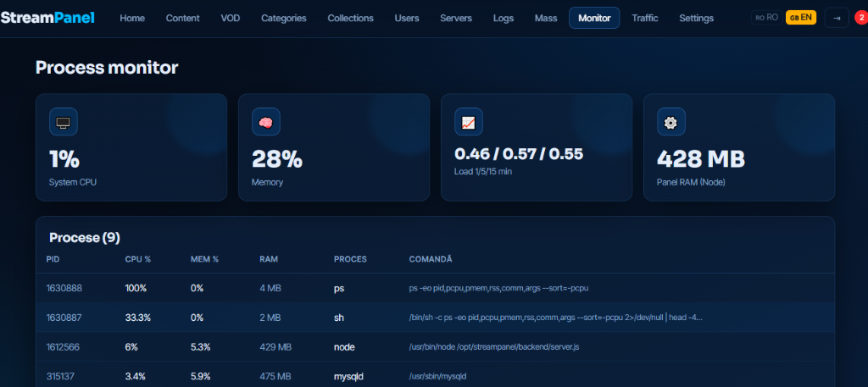Open the Settings page
The width and height of the screenshot is (868, 387).
pos(697,19)
